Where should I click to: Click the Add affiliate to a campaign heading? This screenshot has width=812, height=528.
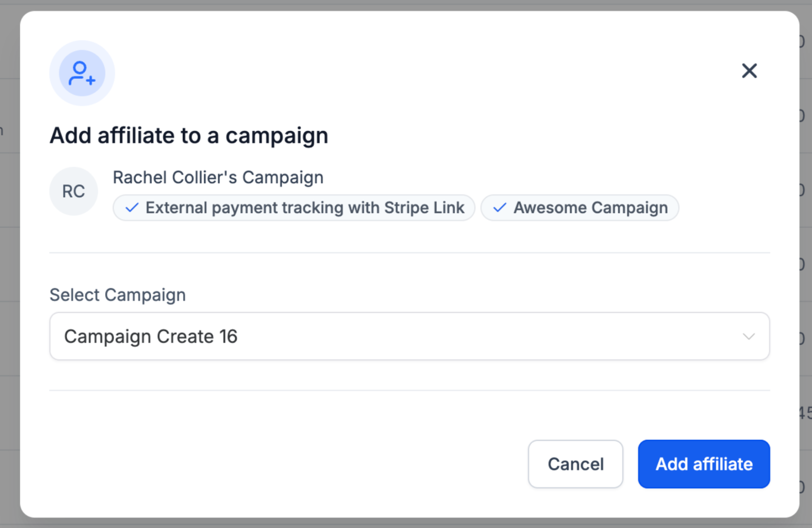tap(189, 136)
